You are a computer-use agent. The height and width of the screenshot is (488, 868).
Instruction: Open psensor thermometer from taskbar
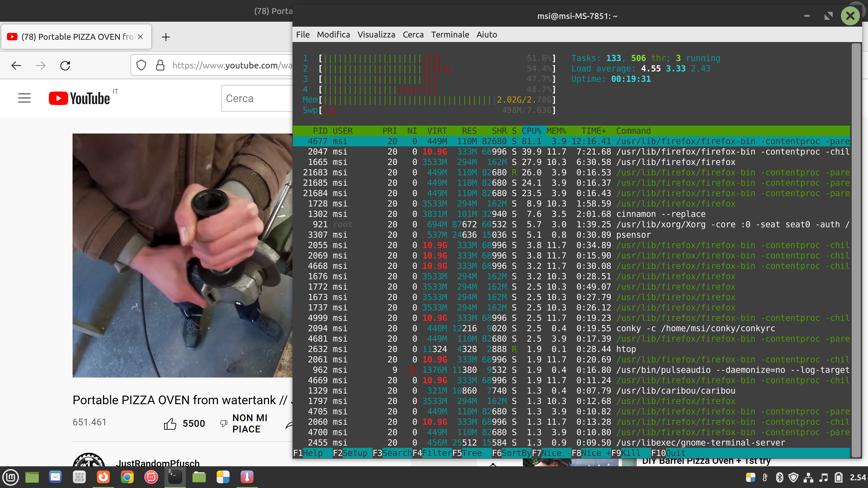tap(247, 477)
